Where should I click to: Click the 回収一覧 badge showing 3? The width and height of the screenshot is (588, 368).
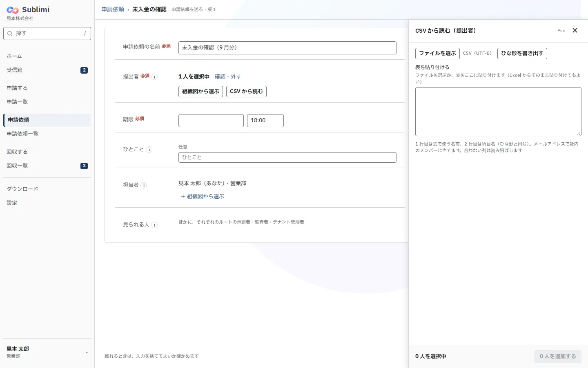[84, 166]
